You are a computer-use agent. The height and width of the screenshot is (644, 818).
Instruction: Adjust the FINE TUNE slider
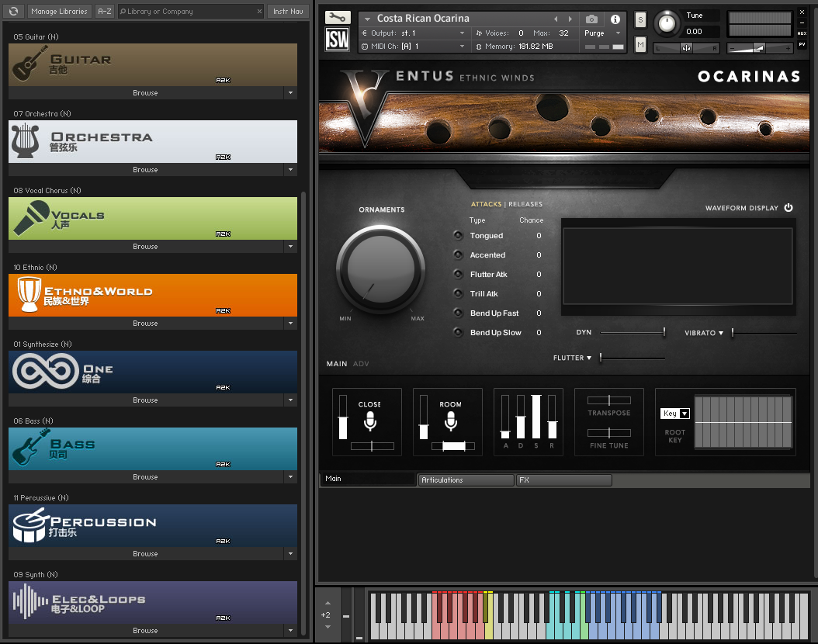point(608,433)
